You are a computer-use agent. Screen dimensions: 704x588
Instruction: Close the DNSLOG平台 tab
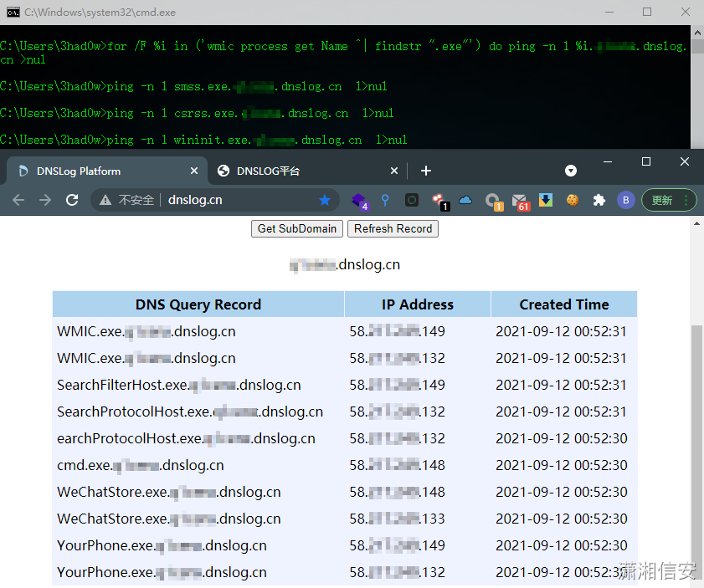[x=393, y=171]
